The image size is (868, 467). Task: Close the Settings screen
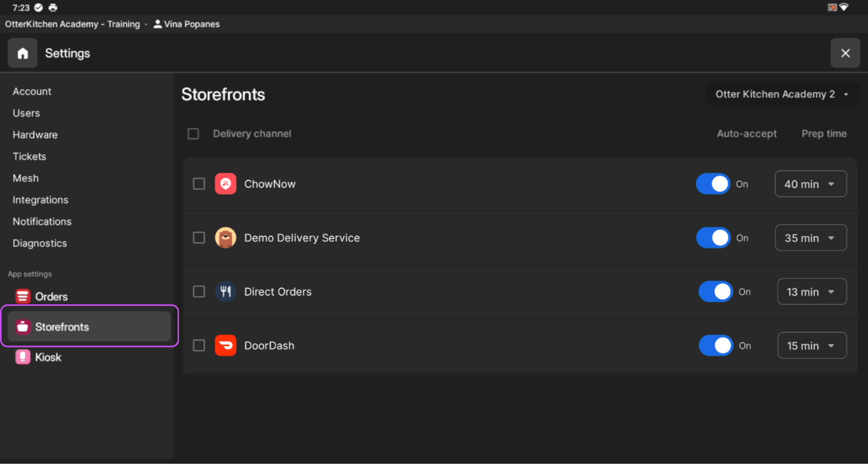coord(845,53)
